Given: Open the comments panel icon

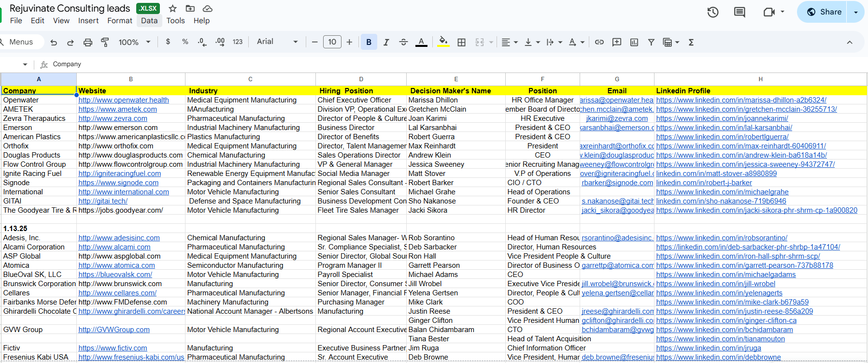Looking at the screenshot, I should [x=739, y=12].
